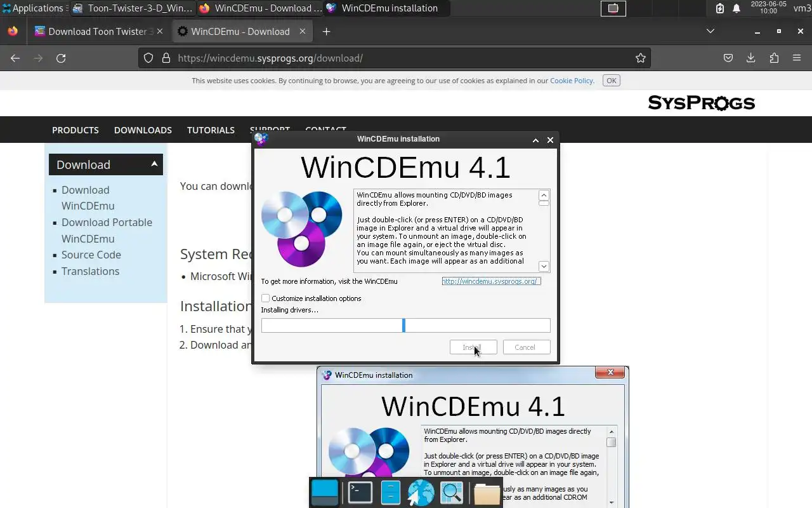The width and height of the screenshot is (812, 508).
Task: Dismiss cookie notice with OK button
Action: tap(611, 81)
